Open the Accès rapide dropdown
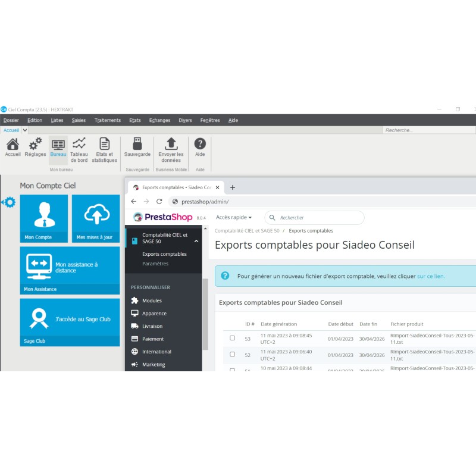The image size is (476, 476). pos(234,217)
